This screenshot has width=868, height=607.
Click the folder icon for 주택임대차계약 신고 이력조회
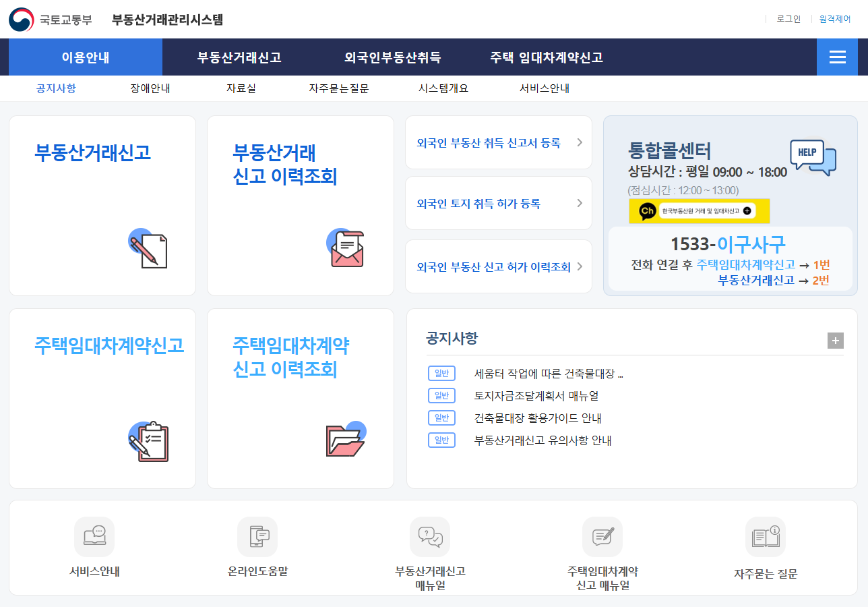pos(346,439)
